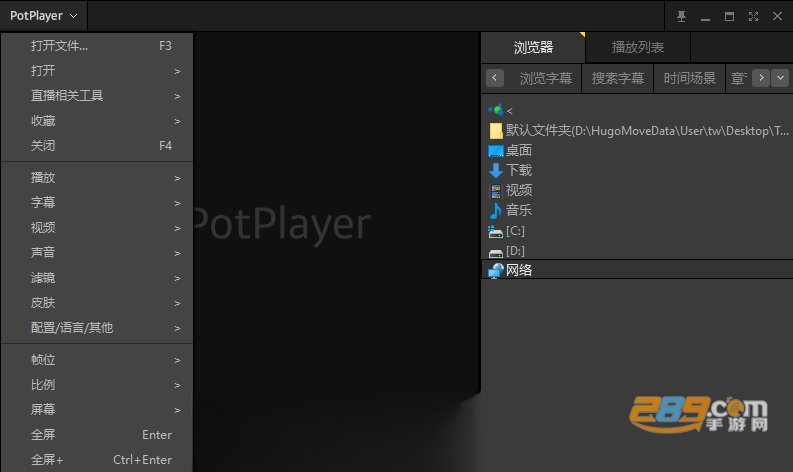Click the 视频 film icon

[496, 191]
